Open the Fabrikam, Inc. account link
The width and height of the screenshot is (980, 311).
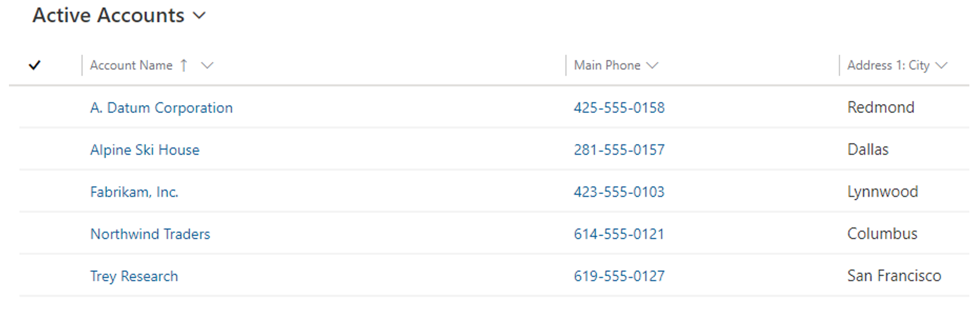pyautogui.click(x=134, y=192)
